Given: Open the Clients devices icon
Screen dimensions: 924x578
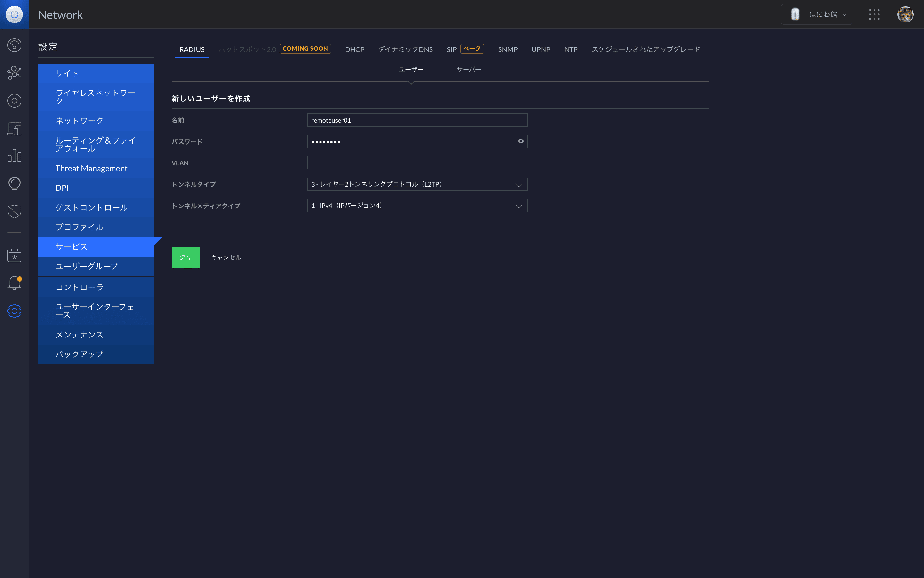Looking at the screenshot, I should point(14,128).
